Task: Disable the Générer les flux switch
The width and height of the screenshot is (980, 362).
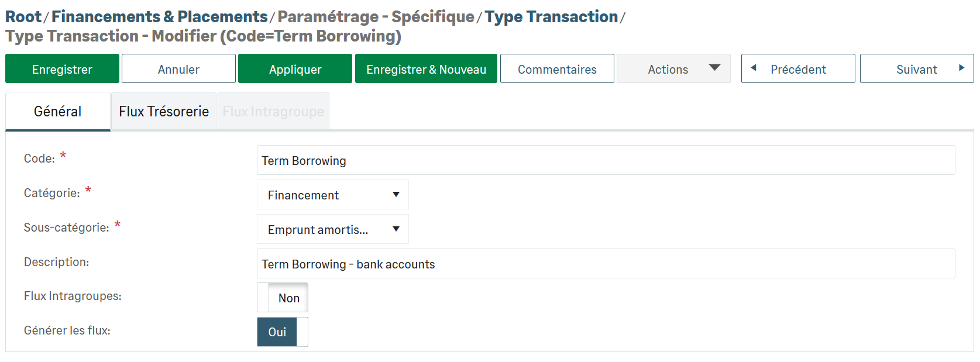Action: (283, 332)
